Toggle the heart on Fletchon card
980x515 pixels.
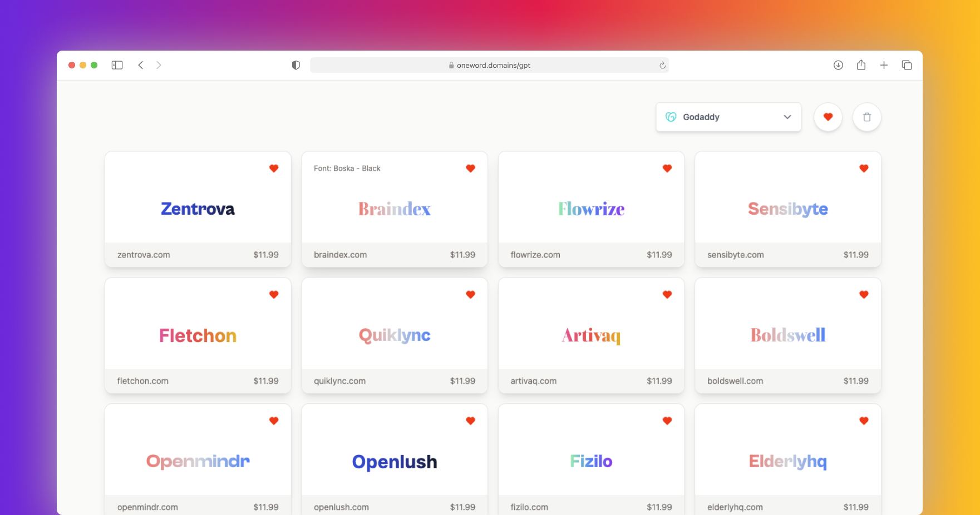point(274,295)
